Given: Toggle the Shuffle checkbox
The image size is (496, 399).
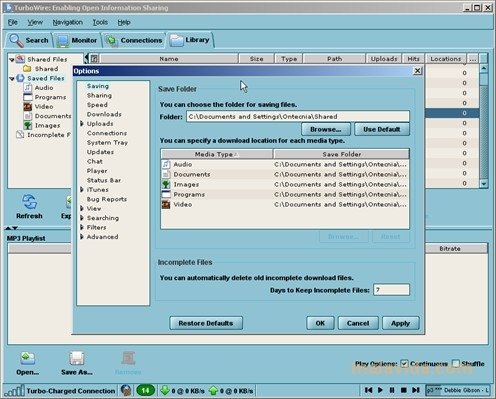Looking at the screenshot, I should click(456, 364).
